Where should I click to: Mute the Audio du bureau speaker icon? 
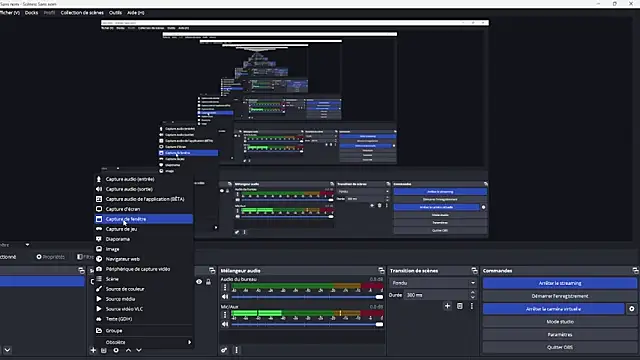coord(225,297)
